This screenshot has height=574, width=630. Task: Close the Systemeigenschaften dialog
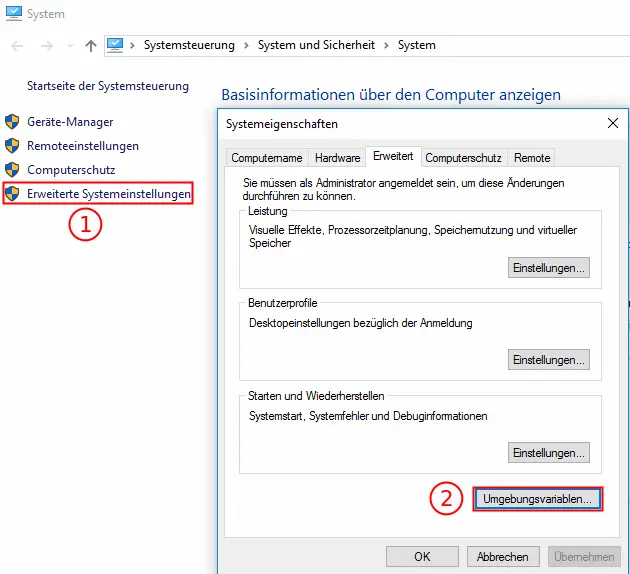[613, 123]
